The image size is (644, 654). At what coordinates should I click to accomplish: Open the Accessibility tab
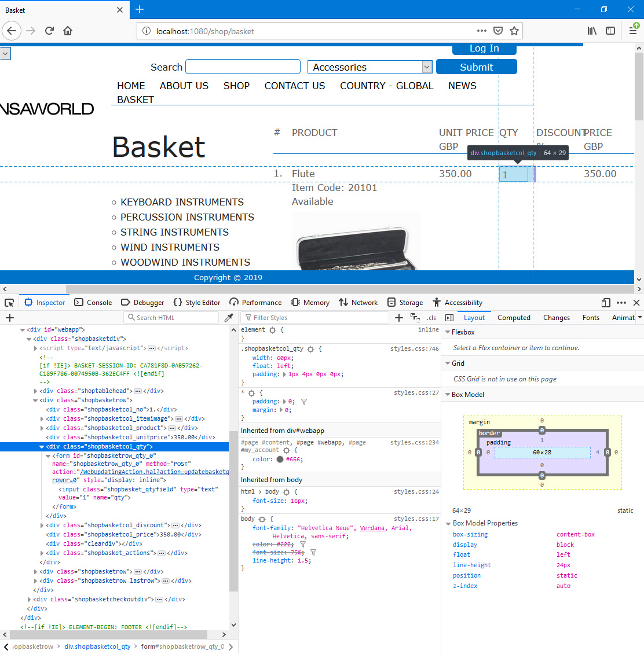[x=458, y=303]
